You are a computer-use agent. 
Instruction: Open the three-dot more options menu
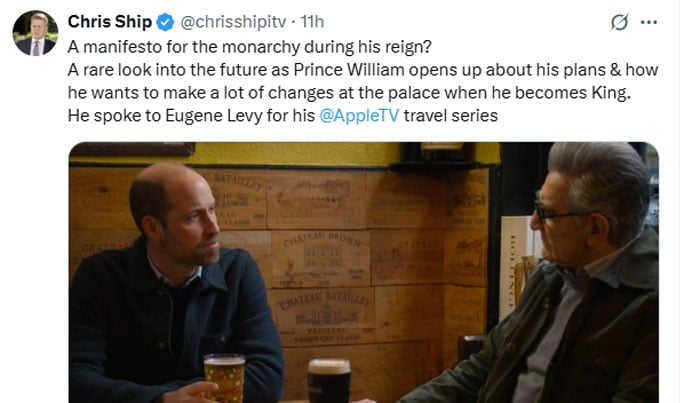tap(649, 23)
